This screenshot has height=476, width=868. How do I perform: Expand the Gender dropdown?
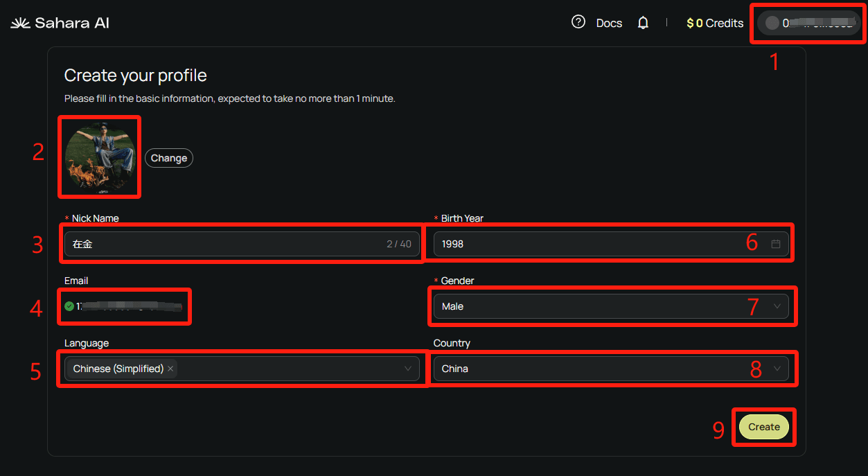coord(777,306)
